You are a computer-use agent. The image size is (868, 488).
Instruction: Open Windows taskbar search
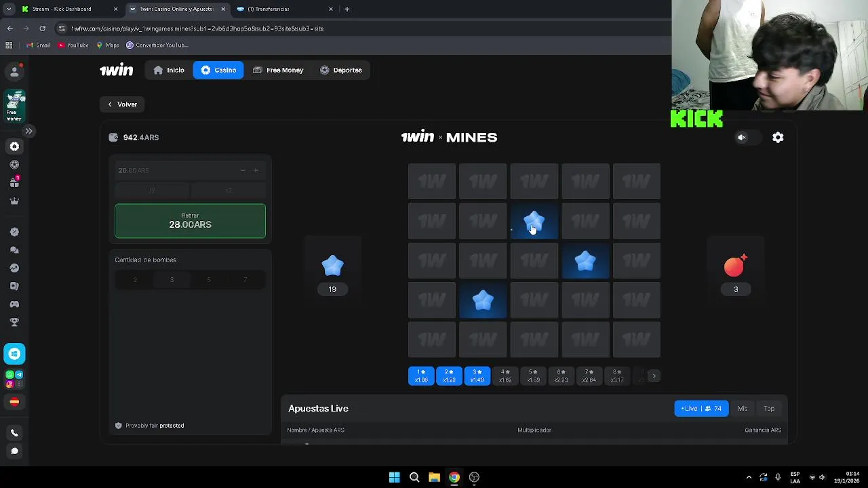point(414,477)
